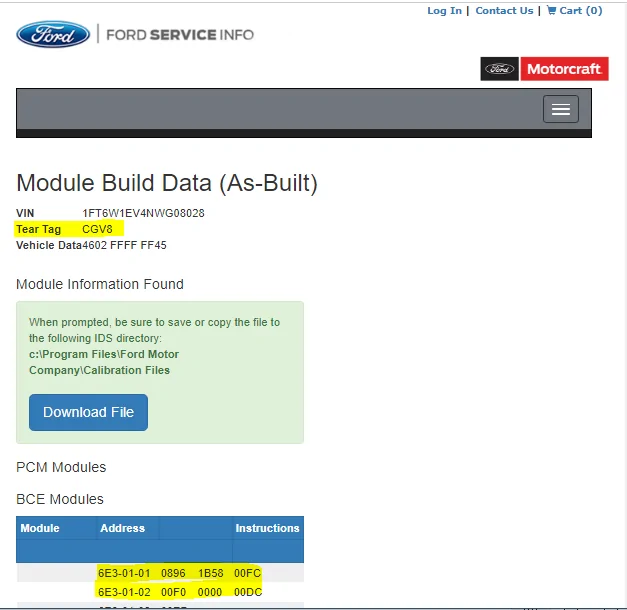Click the PCM Modules heading
The width and height of the screenshot is (627, 610).
pos(61,467)
